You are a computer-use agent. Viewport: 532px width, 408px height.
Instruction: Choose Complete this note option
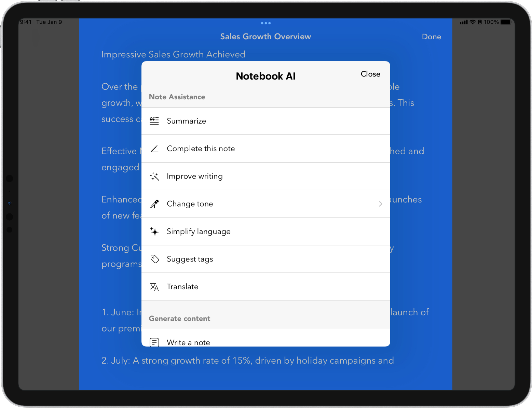pos(201,149)
